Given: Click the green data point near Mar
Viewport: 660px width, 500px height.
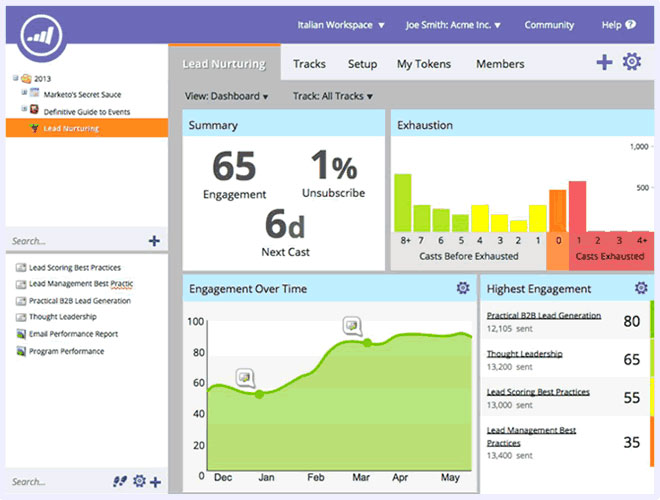Looking at the screenshot, I should click(367, 343).
